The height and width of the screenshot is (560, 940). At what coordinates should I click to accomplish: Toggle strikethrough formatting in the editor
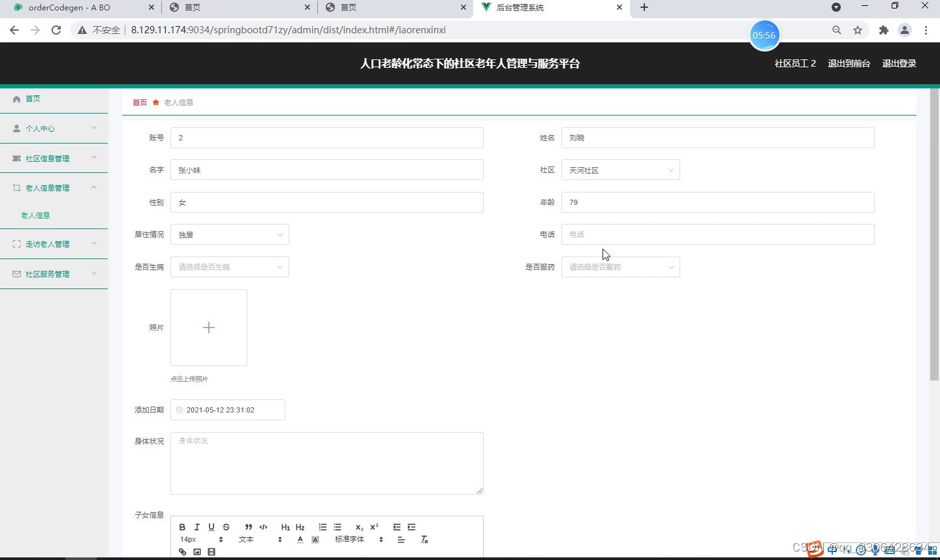pos(226,527)
